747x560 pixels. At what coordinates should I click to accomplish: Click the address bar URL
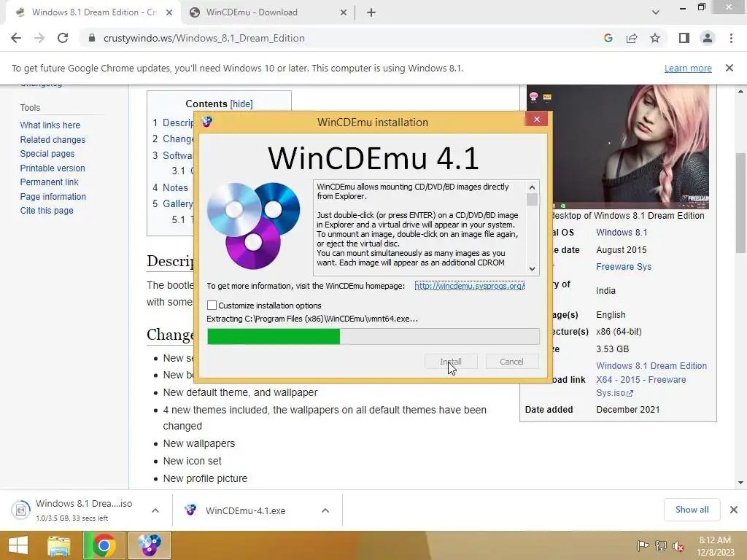(x=204, y=38)
